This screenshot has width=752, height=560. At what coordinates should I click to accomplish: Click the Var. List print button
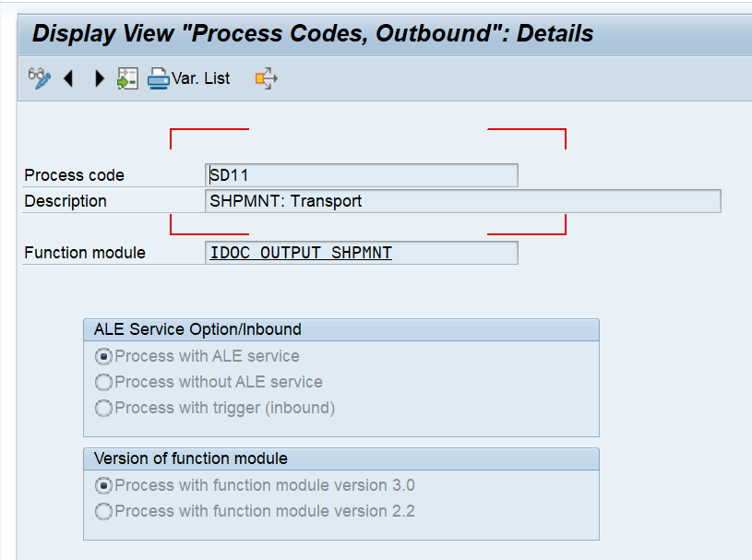coord(189,78)
